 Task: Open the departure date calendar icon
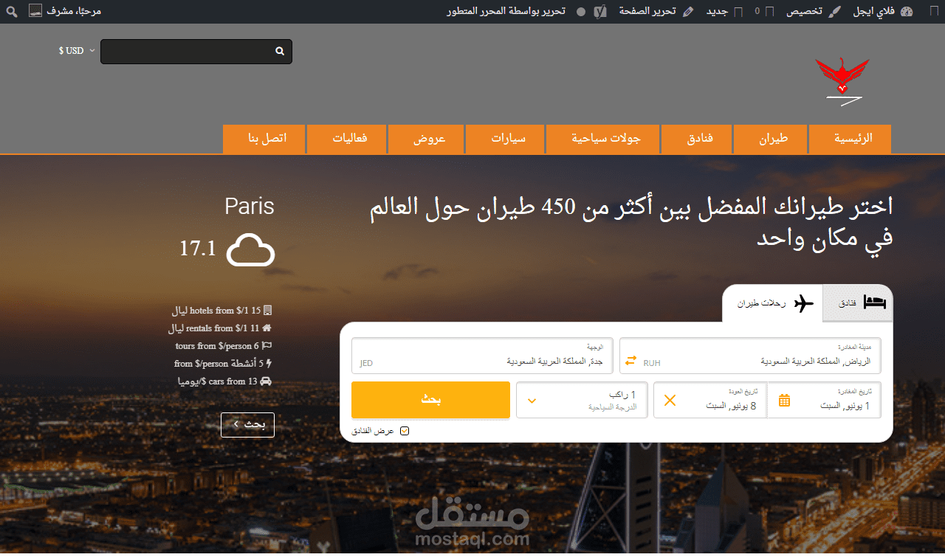point(785,400)
